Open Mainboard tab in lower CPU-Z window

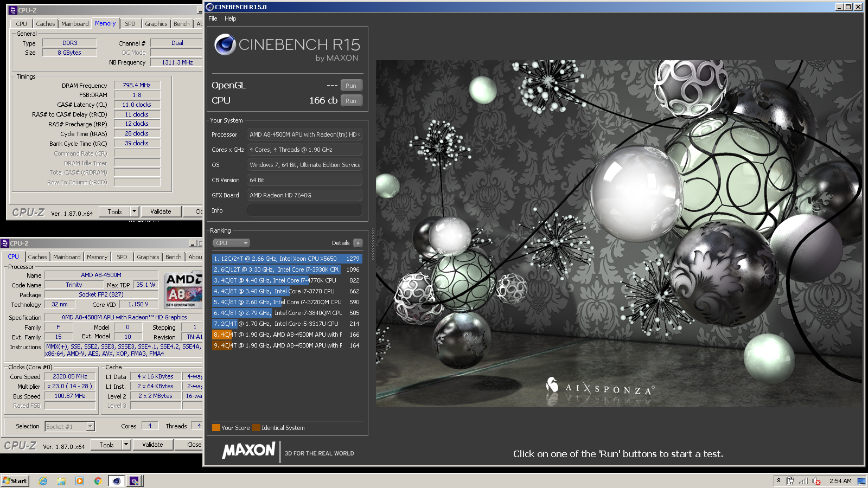(67, 257)
